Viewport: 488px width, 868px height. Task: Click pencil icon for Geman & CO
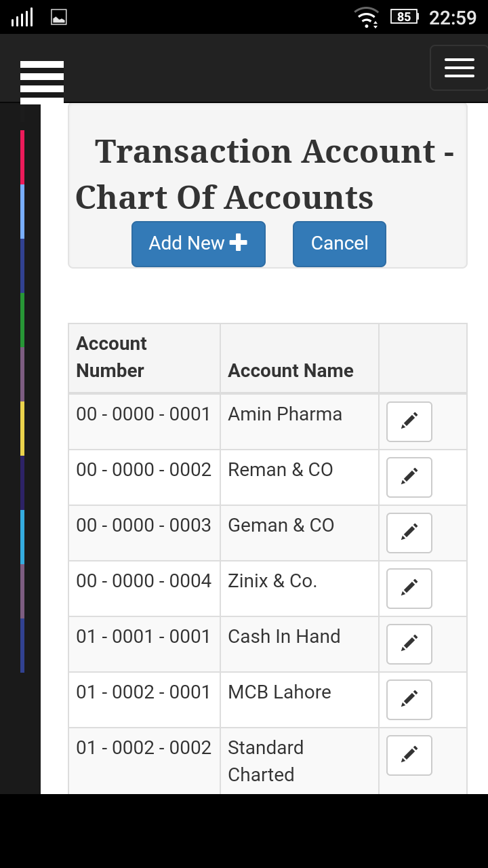[409, 533]
